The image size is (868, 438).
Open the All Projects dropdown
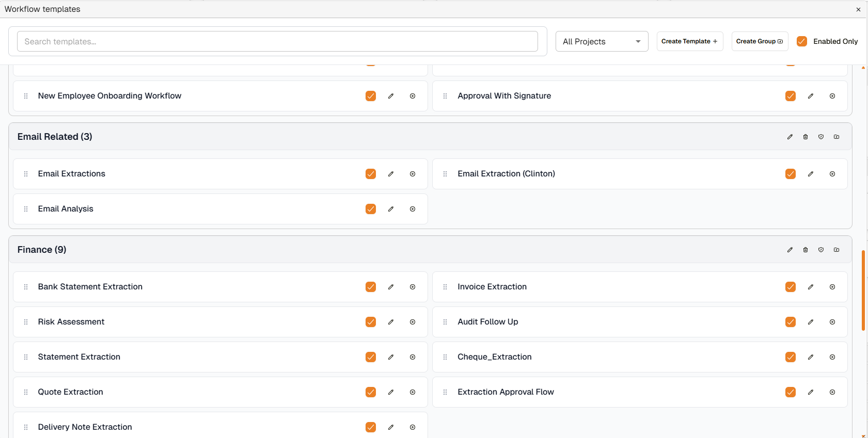(x=602, y=41)
